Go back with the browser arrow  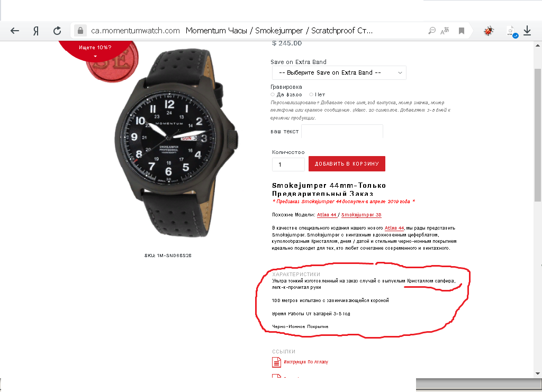[14, 31]
